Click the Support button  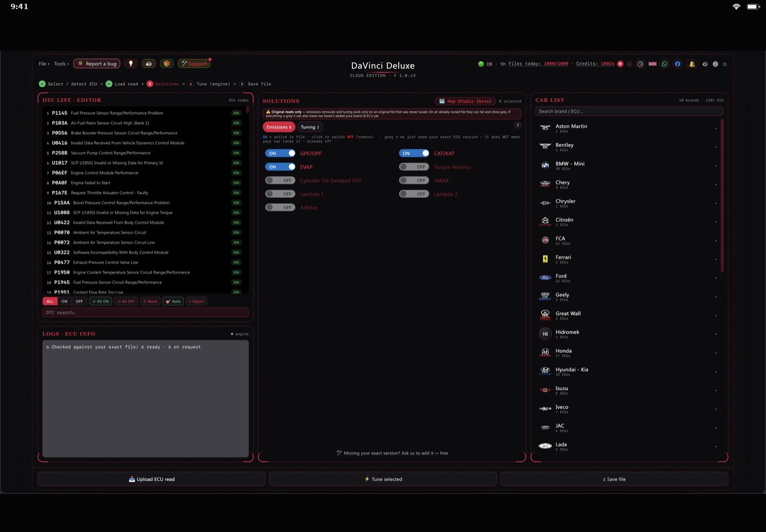click(194, 64)
